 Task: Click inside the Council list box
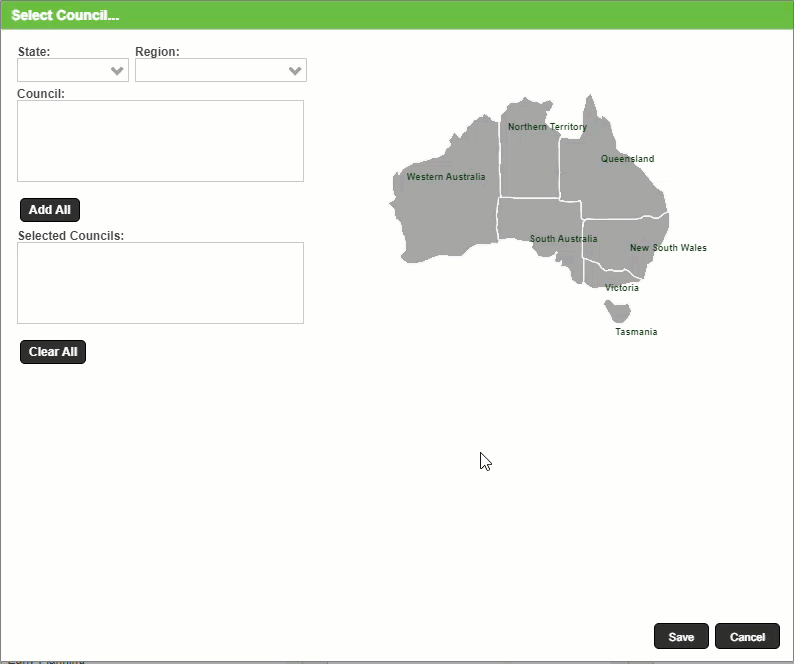[x=161, y=141]
